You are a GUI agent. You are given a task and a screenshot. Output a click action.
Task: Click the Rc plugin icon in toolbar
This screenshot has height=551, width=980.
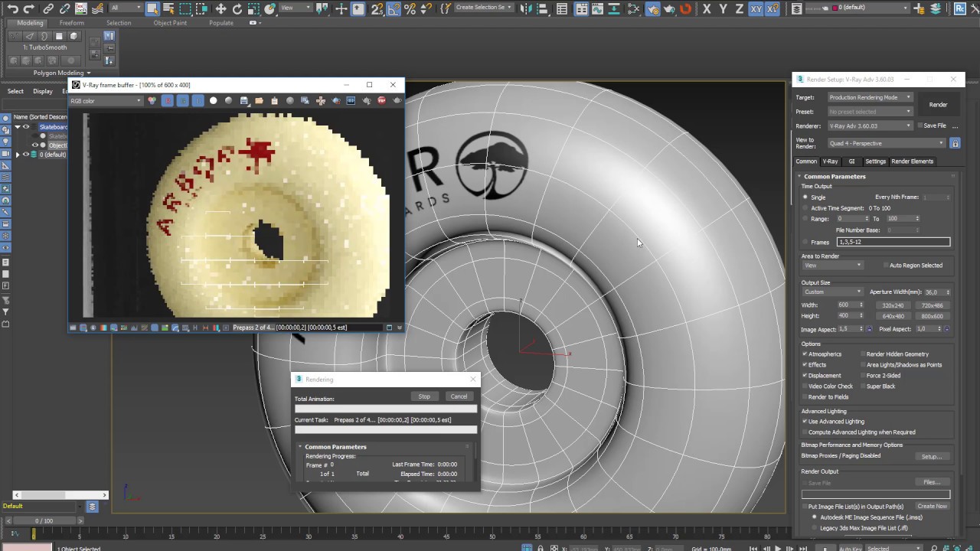[x=959, y=8]
